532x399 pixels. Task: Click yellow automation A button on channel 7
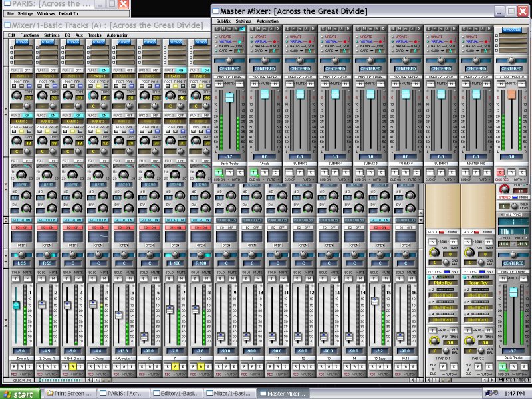175,366
